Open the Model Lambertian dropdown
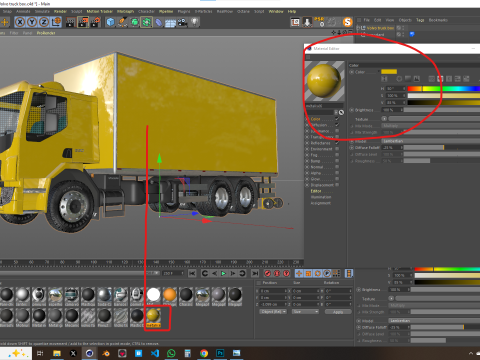Image resolution: width=480 pixels, height=360 pixels. click(431, 141)
